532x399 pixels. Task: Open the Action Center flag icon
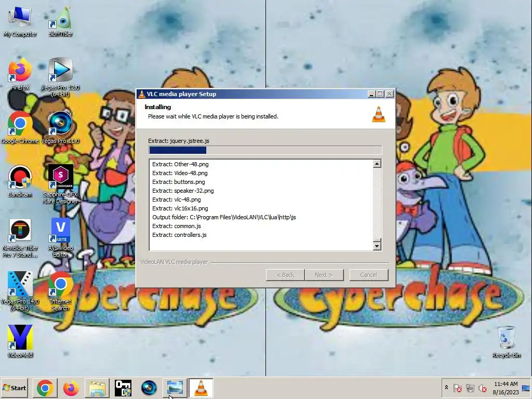(x=458, y=388)
